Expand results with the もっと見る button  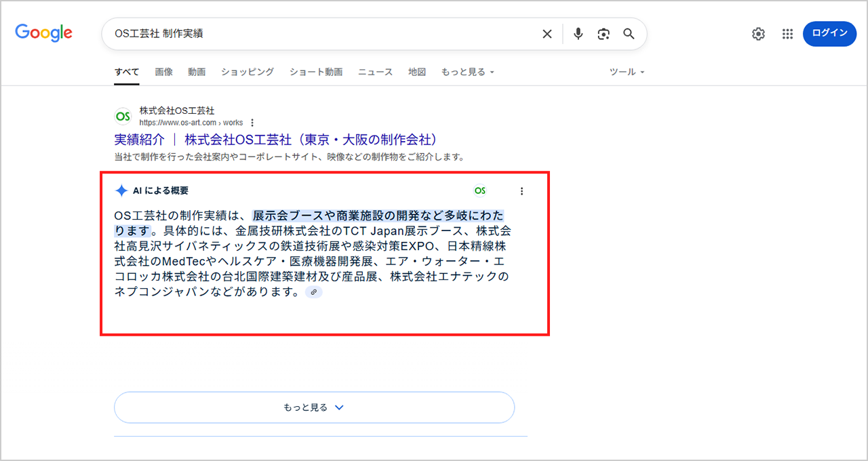coord(314,407)
